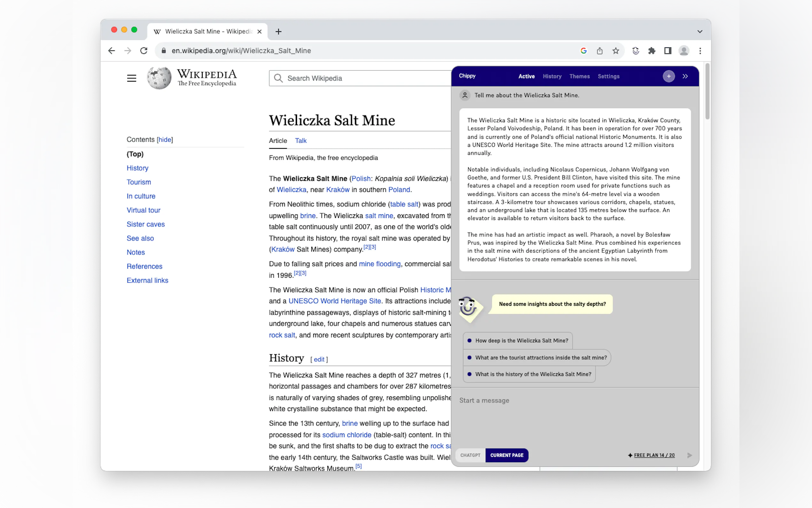Click the send message arrow icon
The width and height of the screenshot is (812, 508).
[690, 455]
